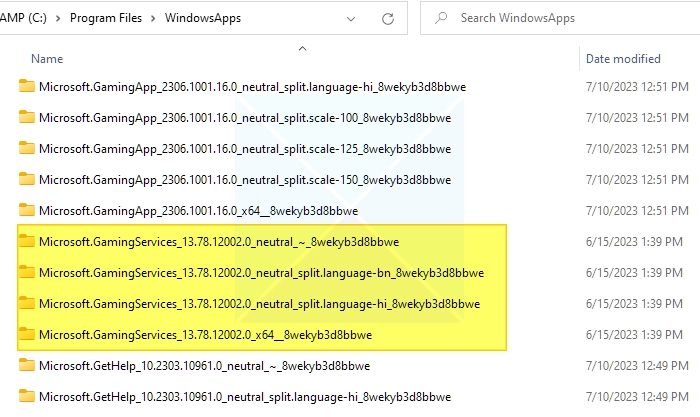
Task: Click date 6/15/2023 1:39 PM of GamingServices language-bn
Action: [634, 273]
